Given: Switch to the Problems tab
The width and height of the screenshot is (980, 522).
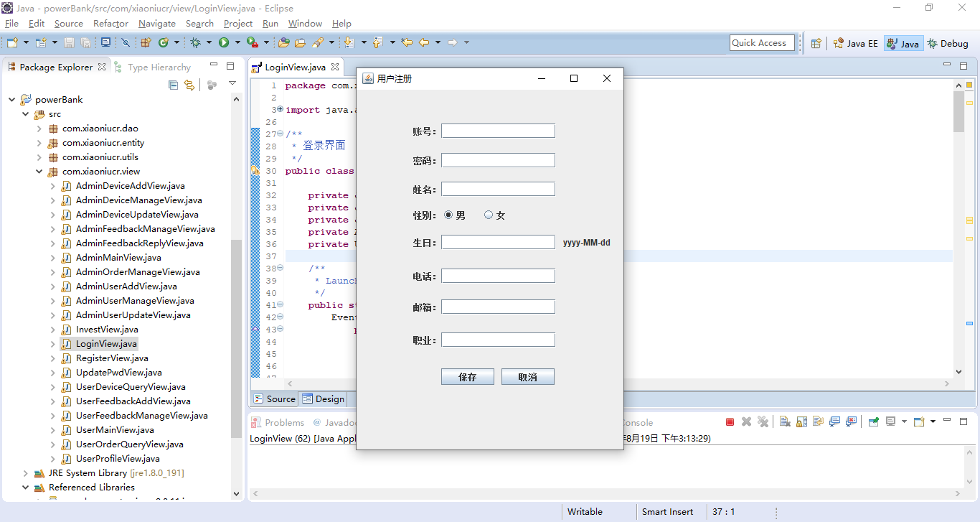Looking at the screenshot, I should pos(278,423).
